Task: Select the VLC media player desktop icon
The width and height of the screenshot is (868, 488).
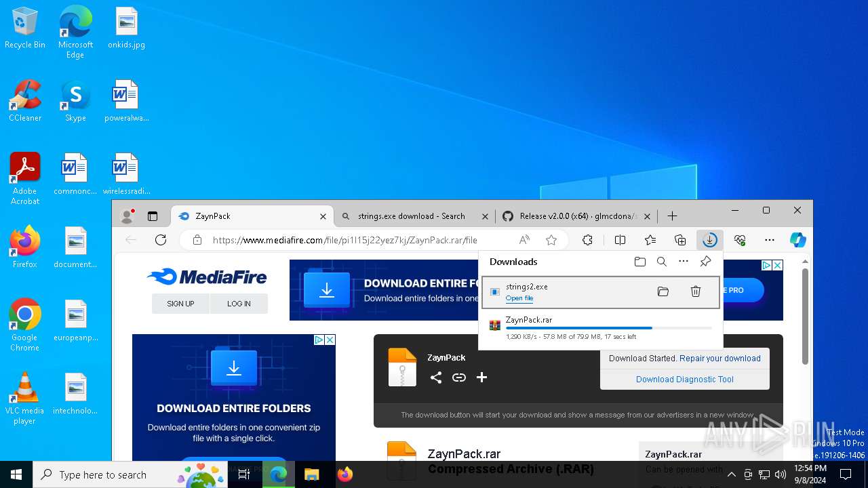Action: click(25, 399)
